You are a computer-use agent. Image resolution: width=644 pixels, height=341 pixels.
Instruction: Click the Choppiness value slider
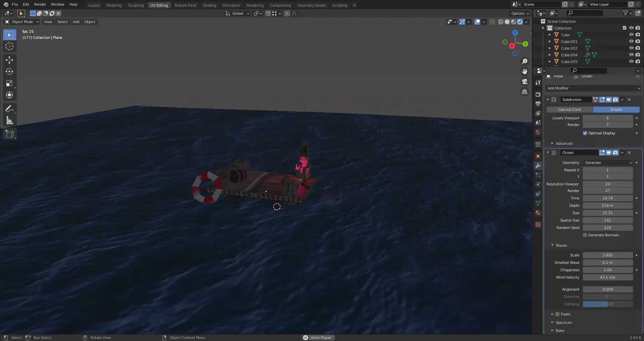[608, 270]
